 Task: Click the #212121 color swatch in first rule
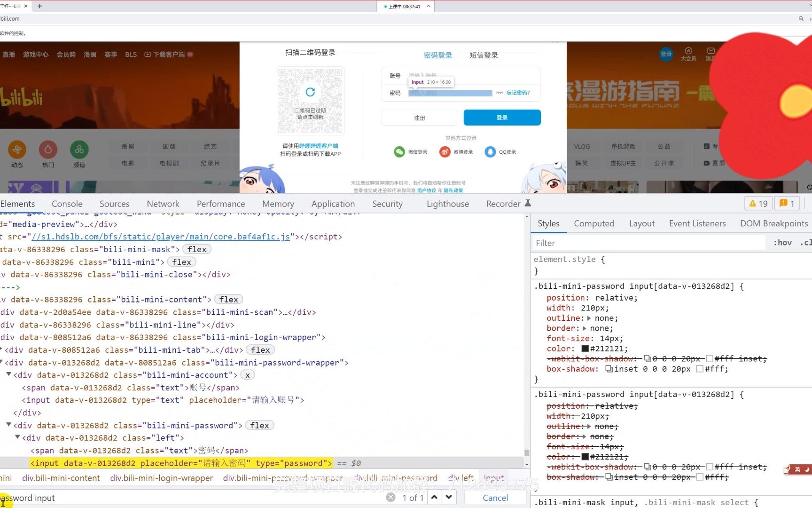[x=585, y=349]
